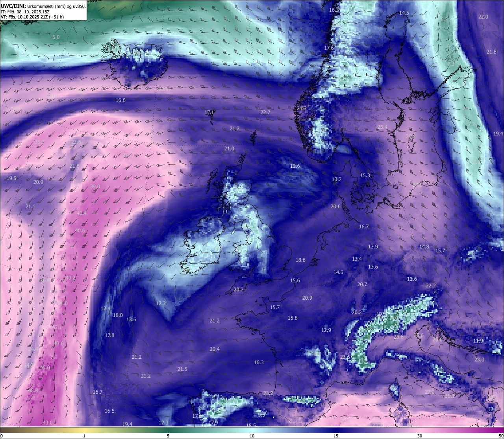Click the 49.0 value in the magenta band

tap(45, 368)
